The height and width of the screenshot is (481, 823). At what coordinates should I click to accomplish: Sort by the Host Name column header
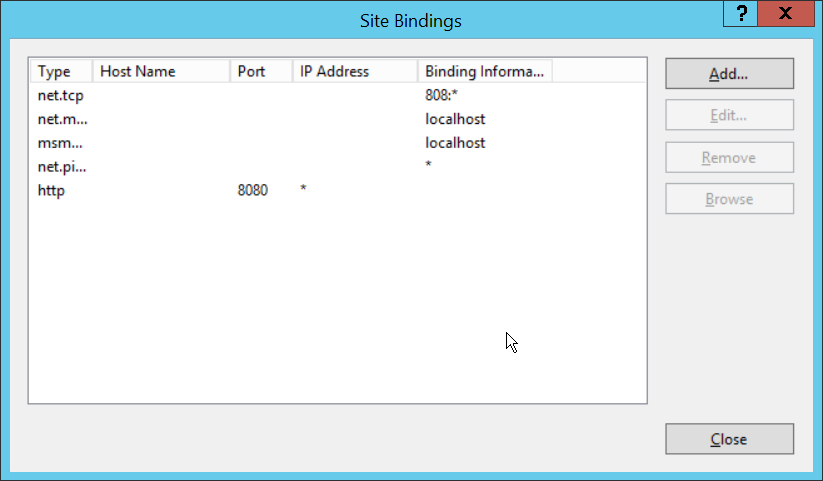click(x=161, y=71)
